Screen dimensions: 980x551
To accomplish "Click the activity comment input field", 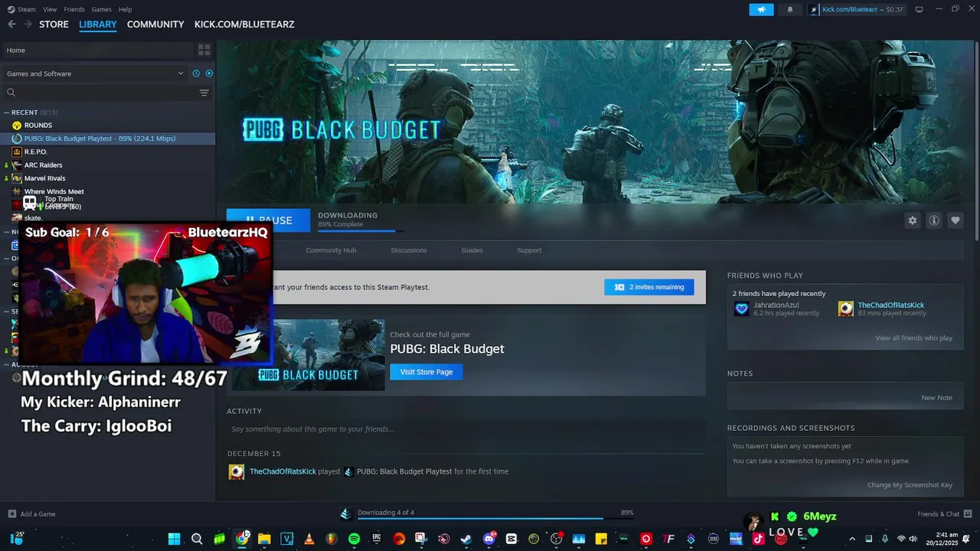I will click(x=466, y=429).
